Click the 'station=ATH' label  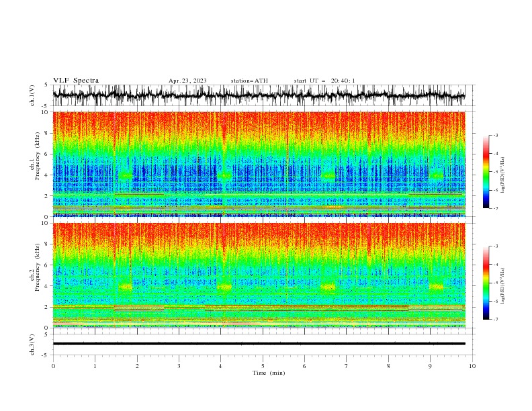click(x=249, y=81)
